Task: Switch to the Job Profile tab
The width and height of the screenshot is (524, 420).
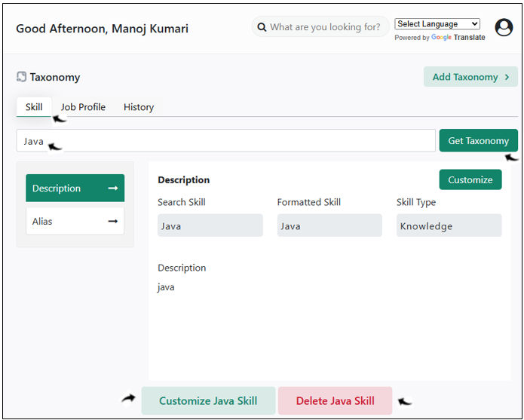Action: point(83,107)
